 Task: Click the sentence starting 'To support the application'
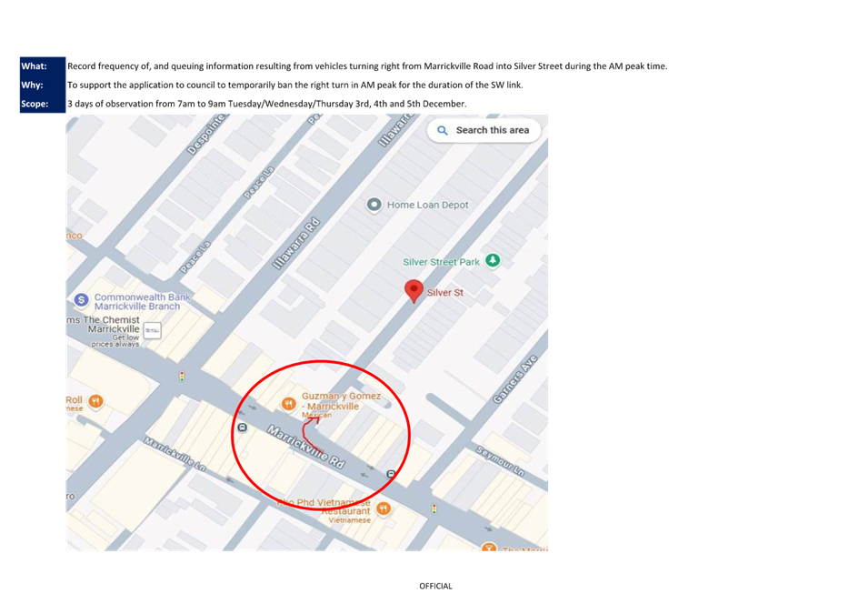pos(295,86)
